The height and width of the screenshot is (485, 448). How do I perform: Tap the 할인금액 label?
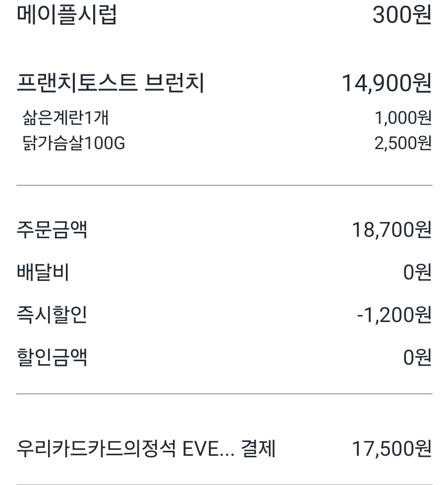tap(52, 357)
